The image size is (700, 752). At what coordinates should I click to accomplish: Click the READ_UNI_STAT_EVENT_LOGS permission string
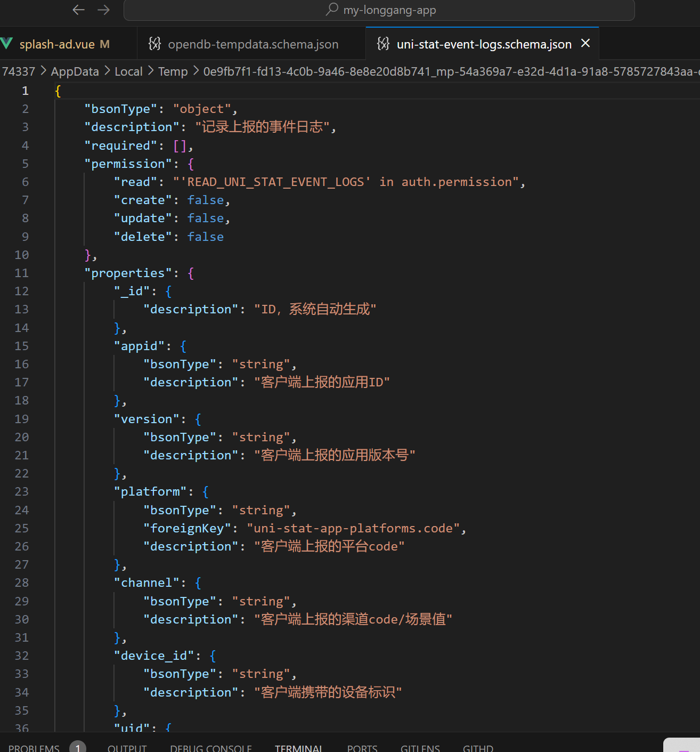click(x=346, y=182)
